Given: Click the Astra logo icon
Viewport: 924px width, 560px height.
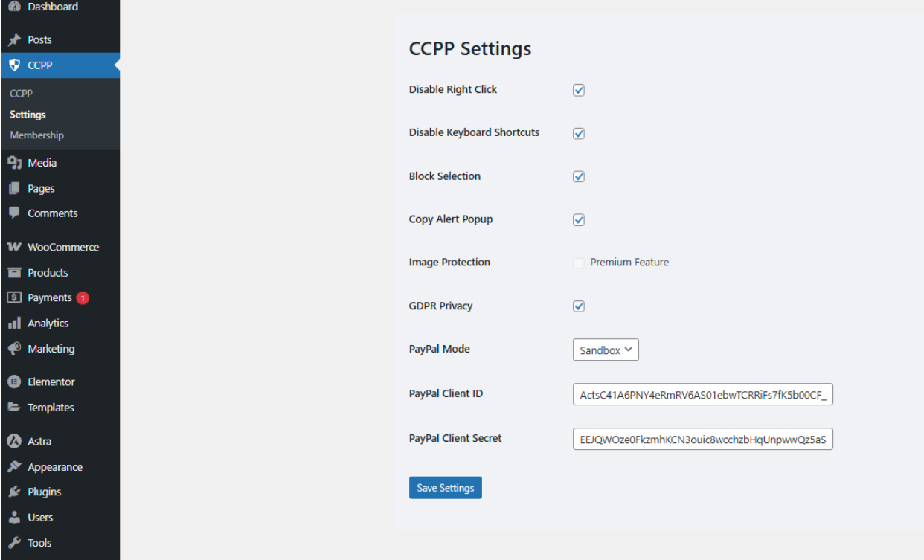Looking at the screenshot, I should point(14,441).
